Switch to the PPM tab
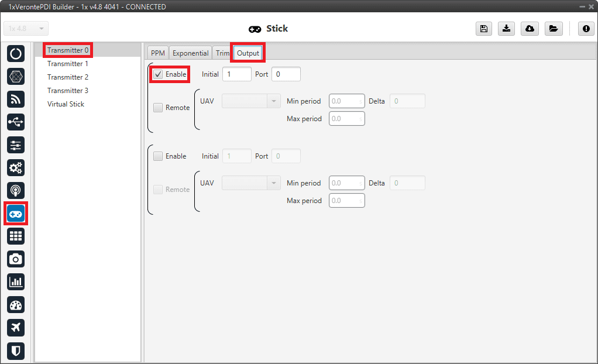598x364 pixels. pos(158,53)
